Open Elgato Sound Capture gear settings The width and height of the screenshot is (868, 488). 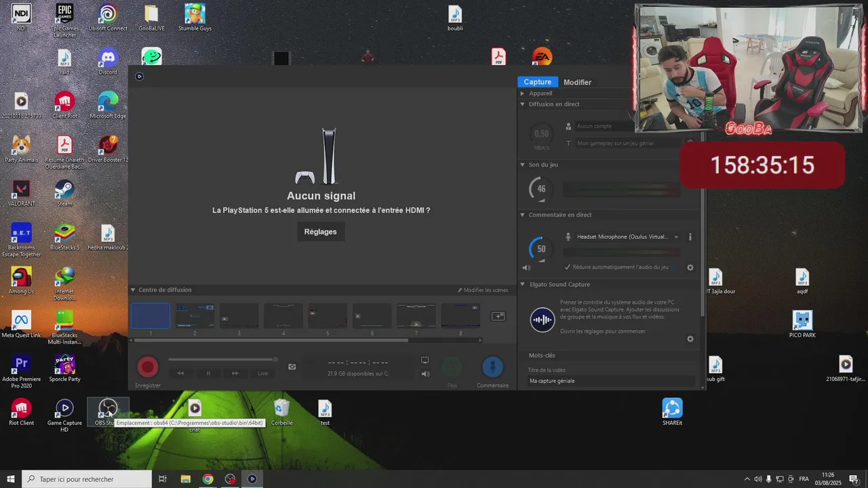tap(690, 339)
